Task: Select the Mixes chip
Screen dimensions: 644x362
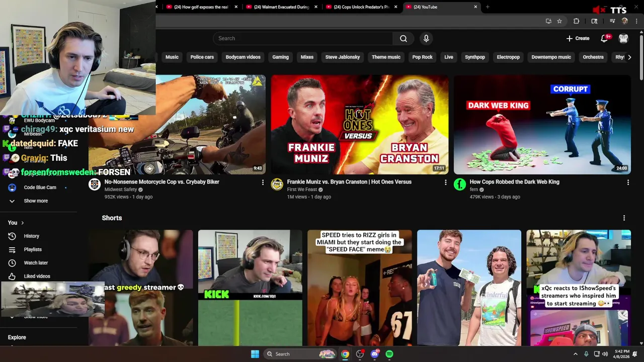Action: (x=307, y=57)
